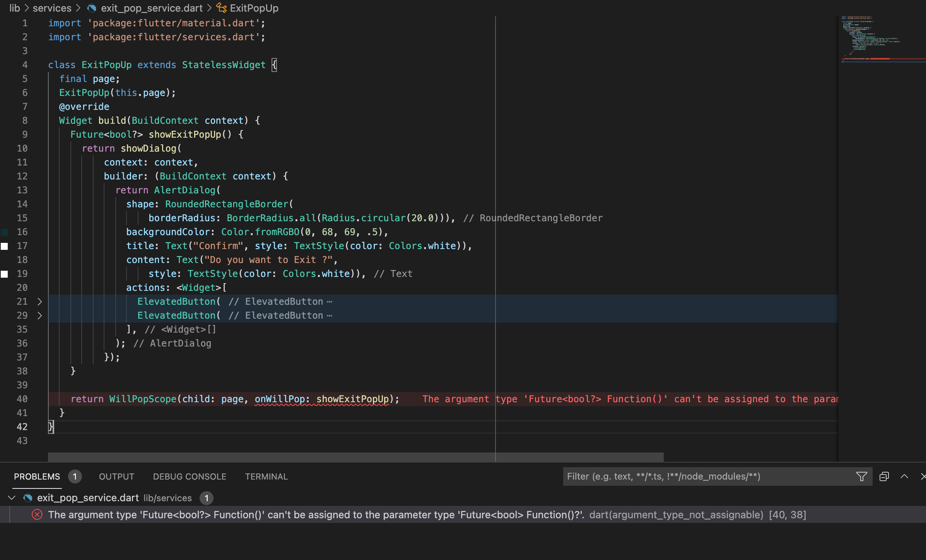Expand folded code ellipsis on line 29
Screen dimensions: 926x560
click(x=330, y=316)
